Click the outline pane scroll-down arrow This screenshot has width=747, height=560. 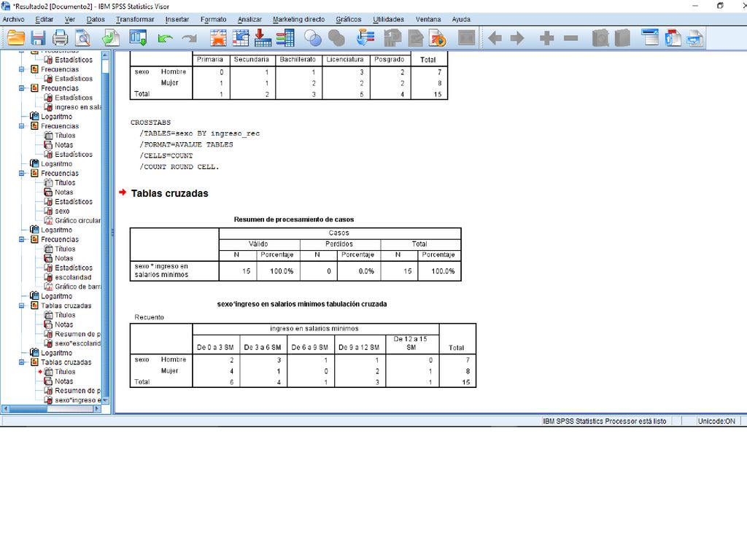pos(105,400)
